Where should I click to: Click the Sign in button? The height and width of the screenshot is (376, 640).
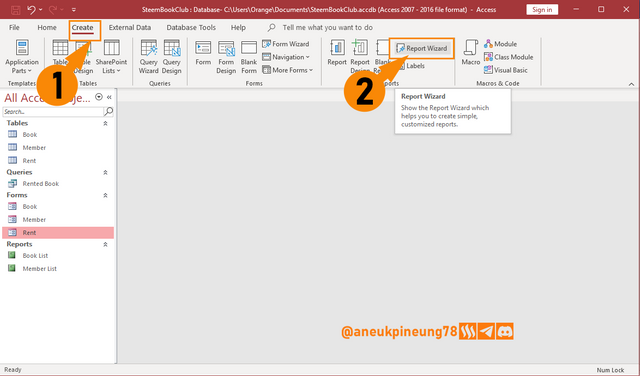(x=542, y=9)
